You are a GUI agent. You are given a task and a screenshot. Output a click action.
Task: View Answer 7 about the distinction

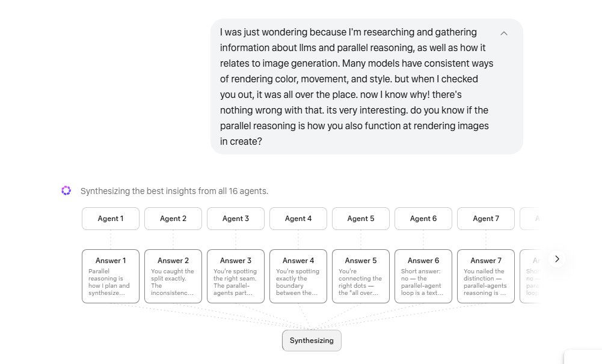(x=486, y=276)
